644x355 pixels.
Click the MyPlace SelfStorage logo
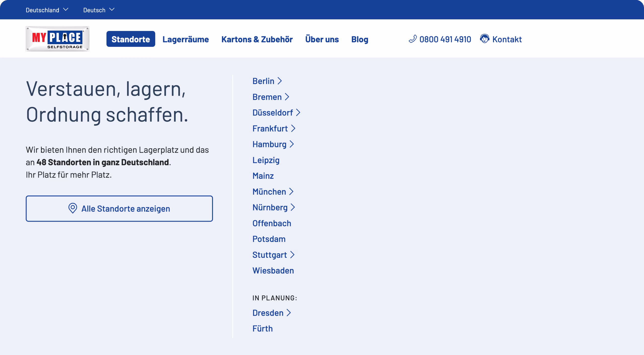pos(57,39)
